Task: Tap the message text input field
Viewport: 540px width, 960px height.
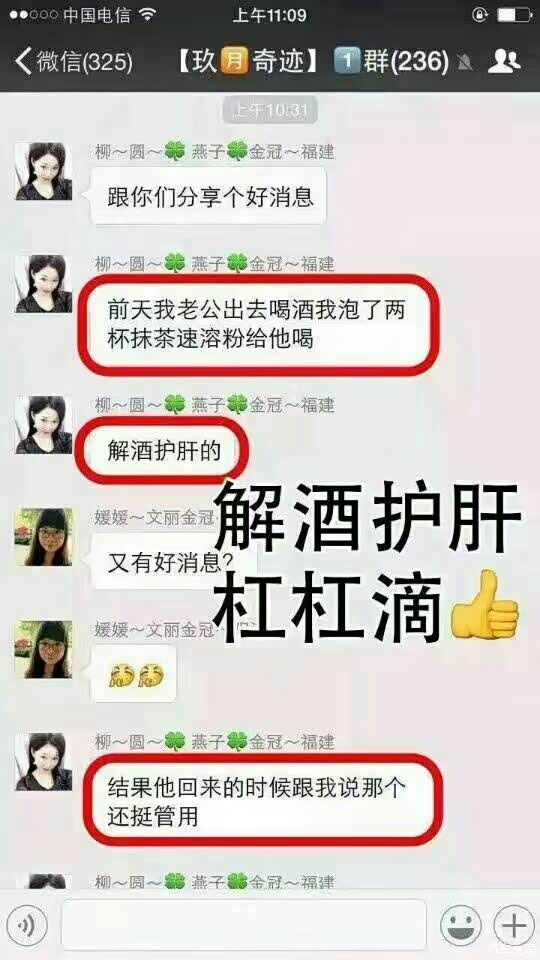Action: click(243, 925)
